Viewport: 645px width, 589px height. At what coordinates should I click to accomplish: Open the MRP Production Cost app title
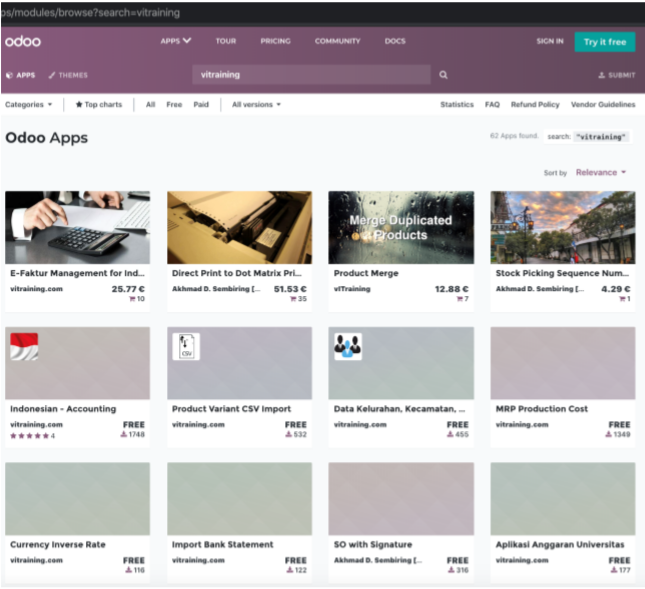[x=542, y=409]
